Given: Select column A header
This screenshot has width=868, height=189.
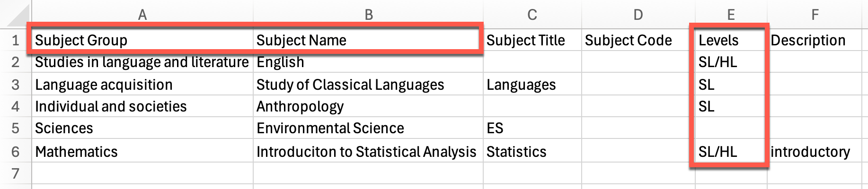Looking at the screenshot, I should click(142, 15).
